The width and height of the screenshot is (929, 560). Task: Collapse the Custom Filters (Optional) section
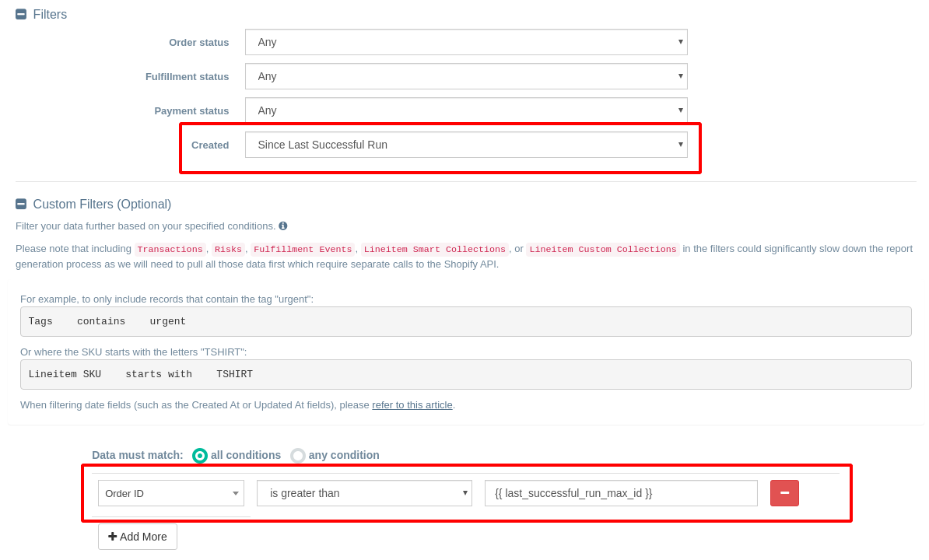pyautogui.click(x=20, y=204)
